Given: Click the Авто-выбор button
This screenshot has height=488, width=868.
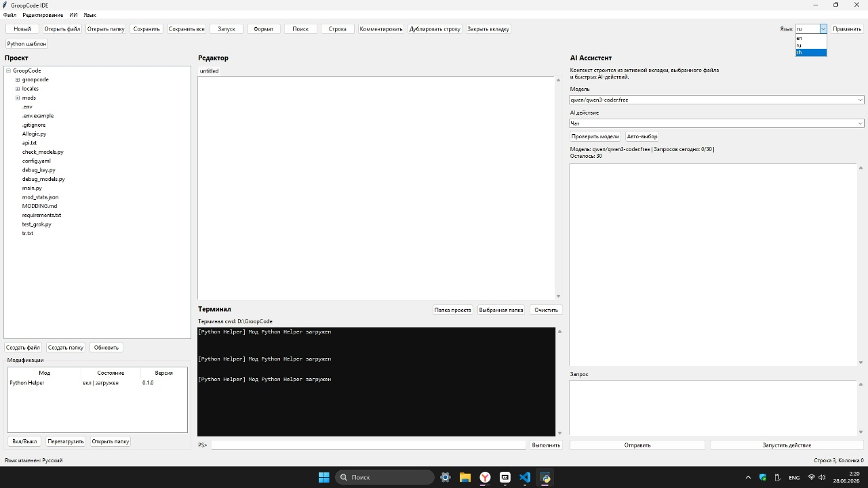Looking at the screenshot, I should pos(642,136).
